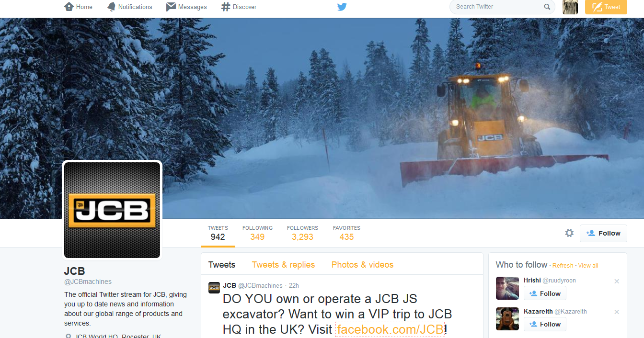Follow the JCB account
Screen dimensions: 644x338
[x=603, y=233]
